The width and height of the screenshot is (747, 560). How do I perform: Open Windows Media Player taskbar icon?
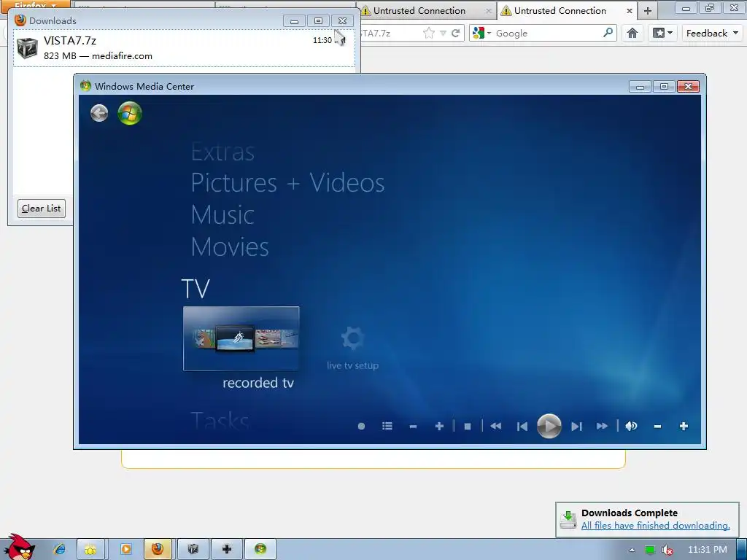pyautogui.click(x=125, y=549)
